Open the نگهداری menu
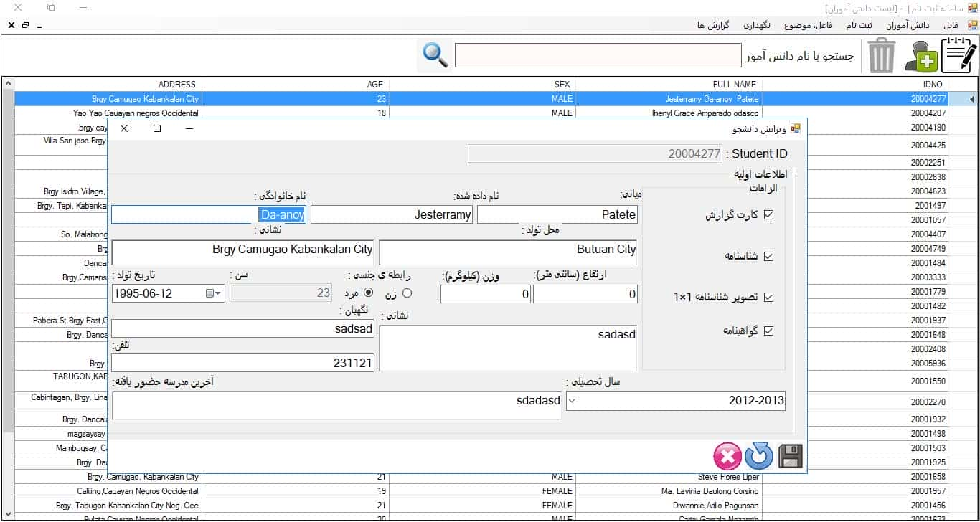The width and height of the screenshot is (980, 522). pyautogui.click(x=756, y=25)
